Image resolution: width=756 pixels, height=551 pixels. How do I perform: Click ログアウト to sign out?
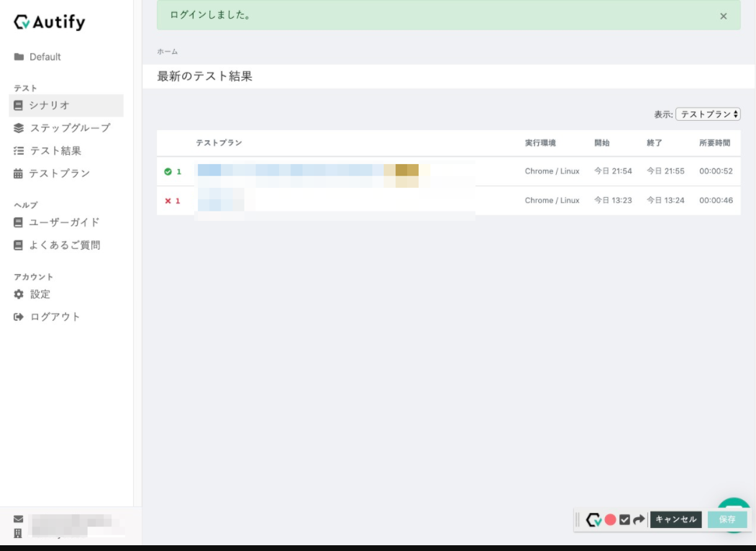click(47, 317)
